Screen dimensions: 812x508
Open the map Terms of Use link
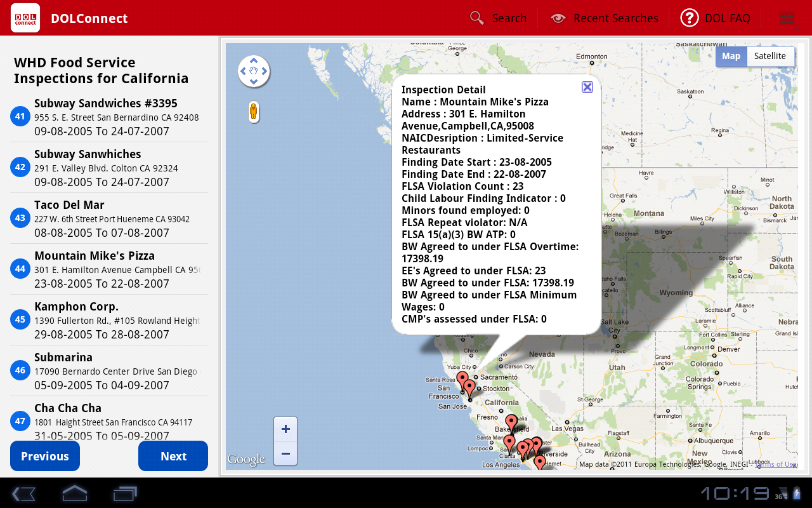[x=775, y=464]
